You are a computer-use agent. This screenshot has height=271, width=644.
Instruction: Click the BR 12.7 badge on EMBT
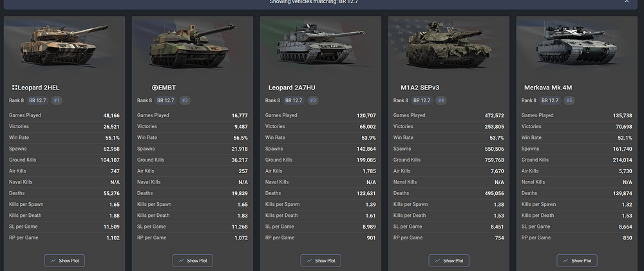point(166,100)
